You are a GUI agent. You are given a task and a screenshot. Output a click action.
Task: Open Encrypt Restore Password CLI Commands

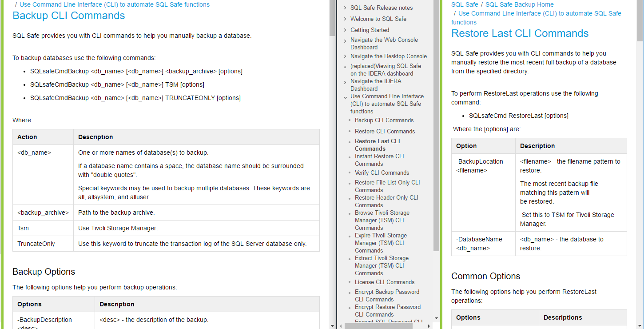tap(388, 311)
